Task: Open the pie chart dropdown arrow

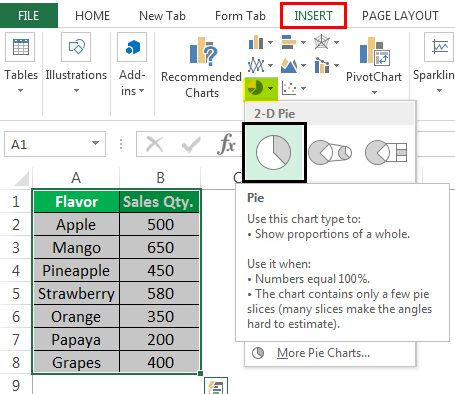Action: [271, 88]
